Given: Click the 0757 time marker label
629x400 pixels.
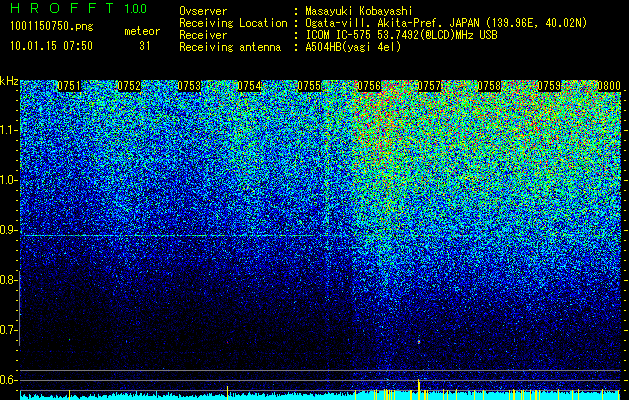Looking at the screenshot, I should (x=429, y=86).
